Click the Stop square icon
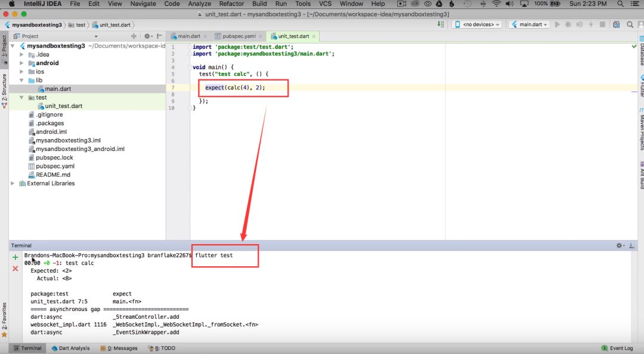 coord(602,24)
